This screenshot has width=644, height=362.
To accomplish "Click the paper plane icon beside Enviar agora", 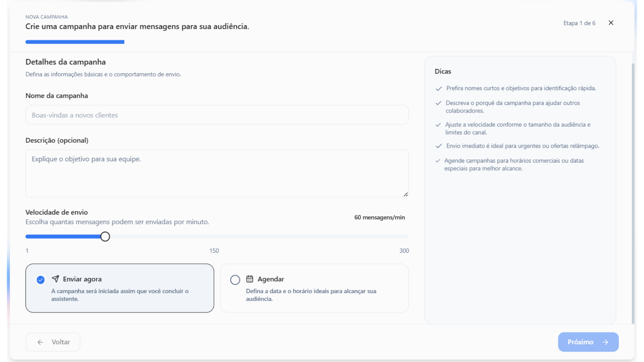I will click(55, 279).
